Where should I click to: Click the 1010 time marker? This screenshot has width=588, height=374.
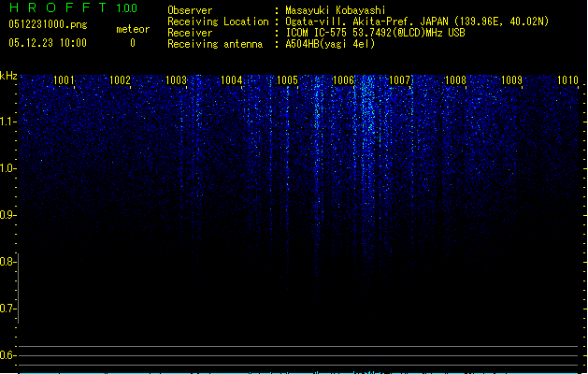tap(567, 79)
